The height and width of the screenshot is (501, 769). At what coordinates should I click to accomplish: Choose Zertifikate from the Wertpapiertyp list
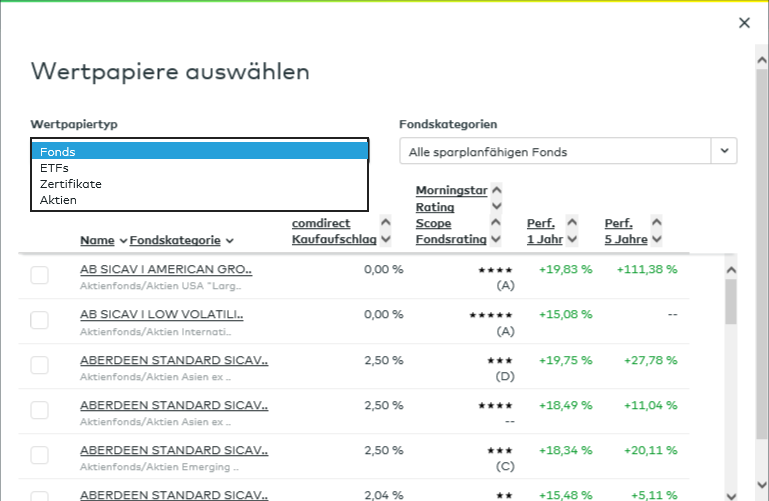click(x=200, y=184)
